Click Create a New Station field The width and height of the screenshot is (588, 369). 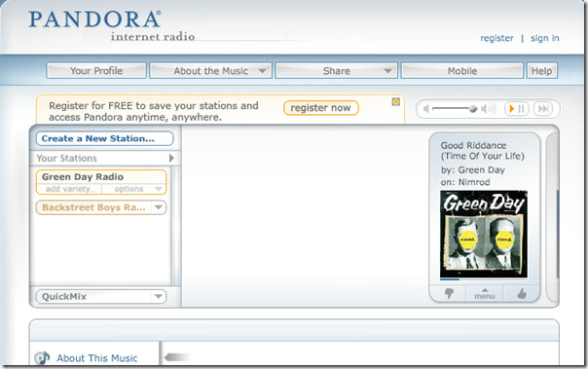[104, 138]
